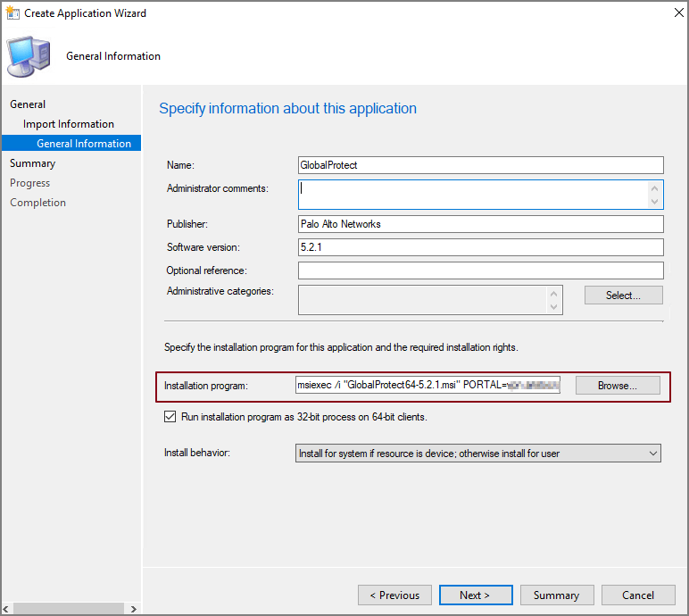Go to Import Information step
Screen dimensions: 689x616
coord(69,124)
